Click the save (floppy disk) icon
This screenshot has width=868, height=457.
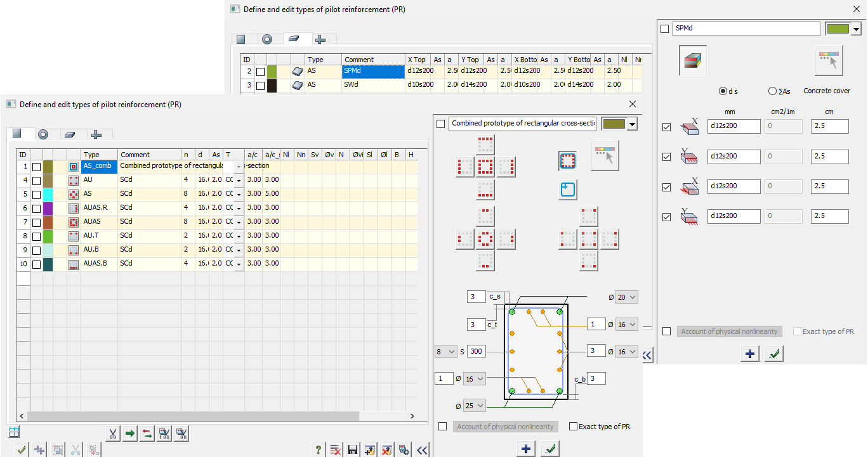(x=353, y=450)
